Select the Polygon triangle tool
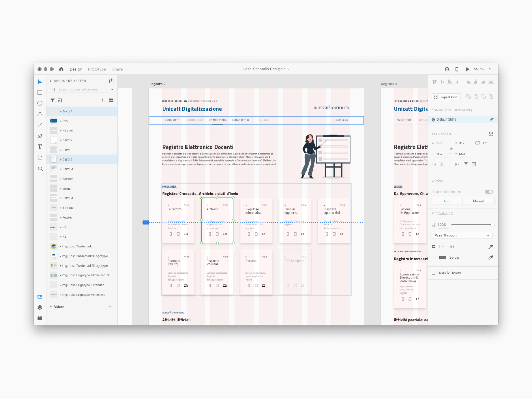 pyautogui.click(x=39, y=114)
